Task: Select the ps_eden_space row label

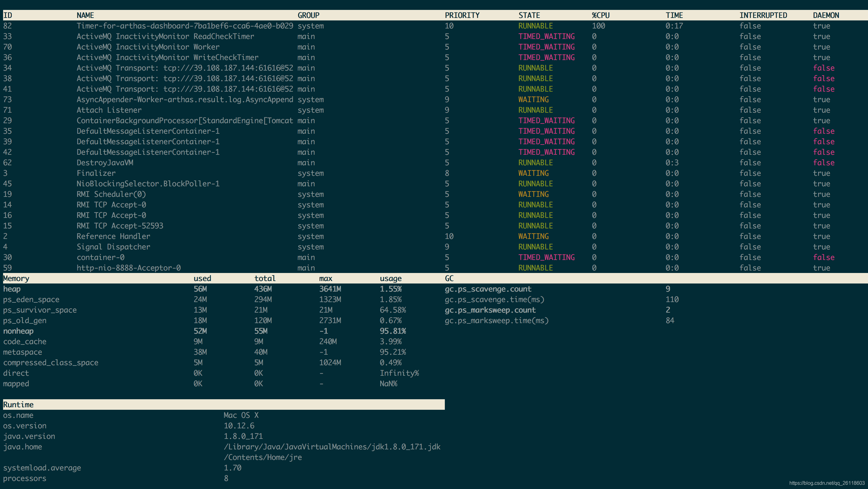Action: pos(31,300)
